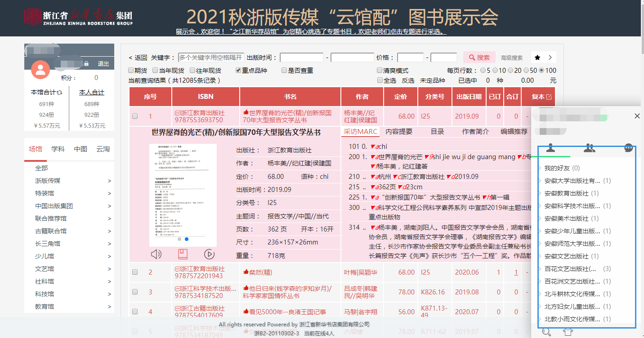Click 退出 logout link
Screen dimensions: 644x338
103,64
